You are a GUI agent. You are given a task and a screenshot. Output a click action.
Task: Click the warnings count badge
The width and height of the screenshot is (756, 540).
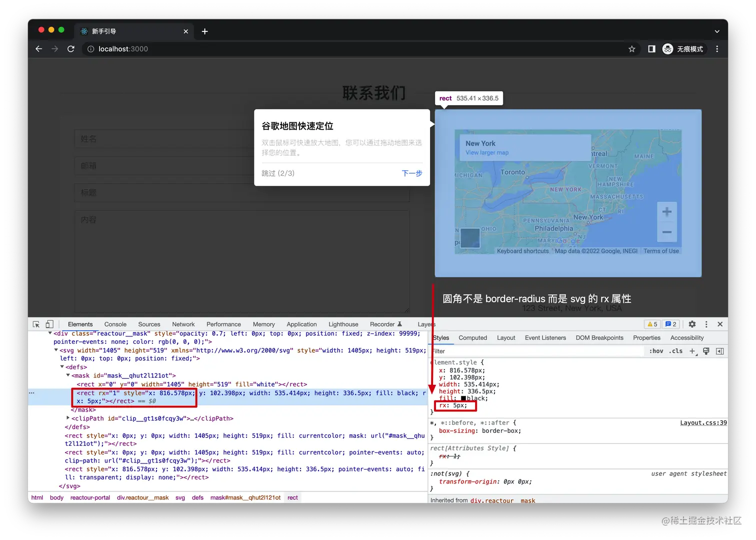(x=652, y=324)
